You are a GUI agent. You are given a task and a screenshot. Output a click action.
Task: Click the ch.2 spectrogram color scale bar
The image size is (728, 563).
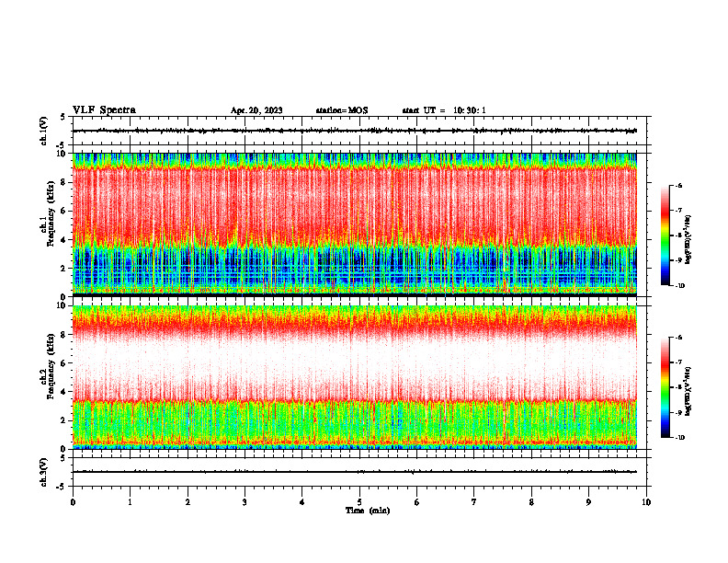(x=665, y=387)
